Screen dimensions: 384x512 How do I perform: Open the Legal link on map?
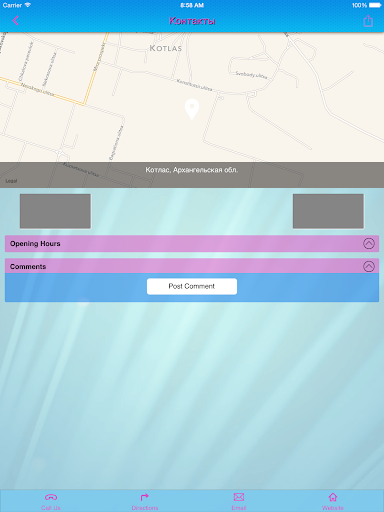tap(11, 181)
